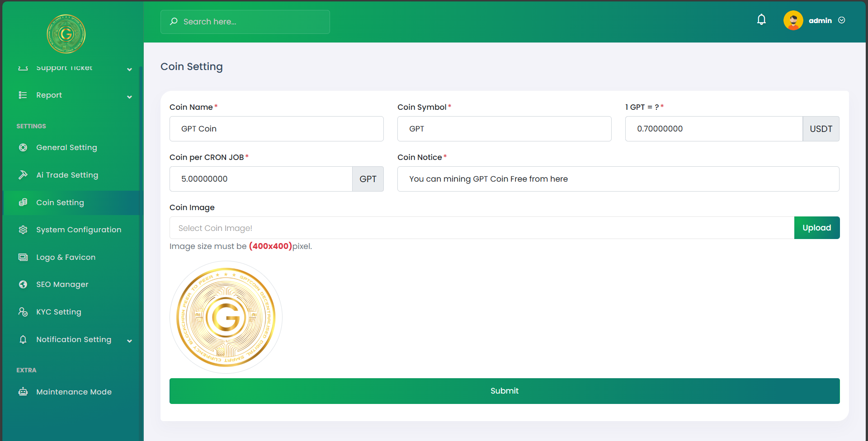Switch to Maintenance Mode page

[71, 392]
